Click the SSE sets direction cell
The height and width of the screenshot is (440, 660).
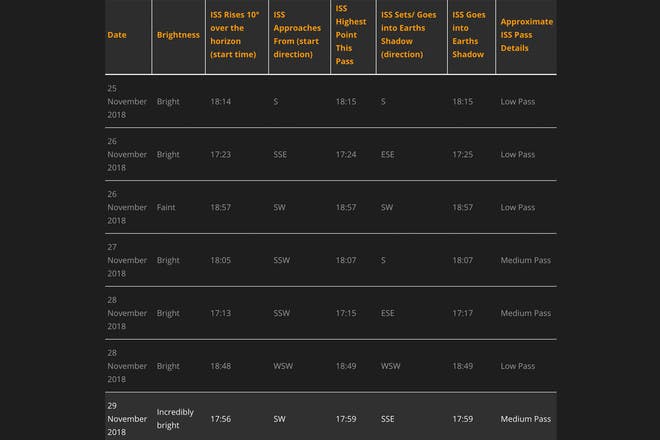click(x=388, y=419)
